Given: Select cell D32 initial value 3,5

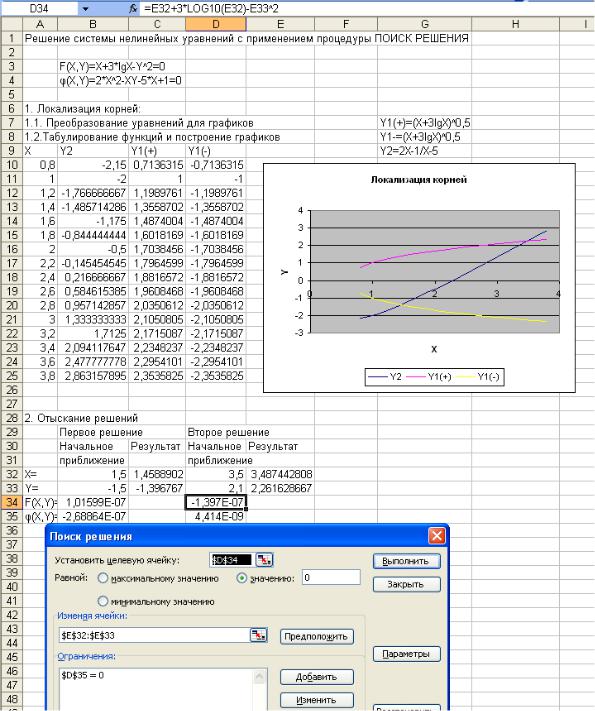Looking at the screenshot, I should pyautogui.click(x=215, y=474).
